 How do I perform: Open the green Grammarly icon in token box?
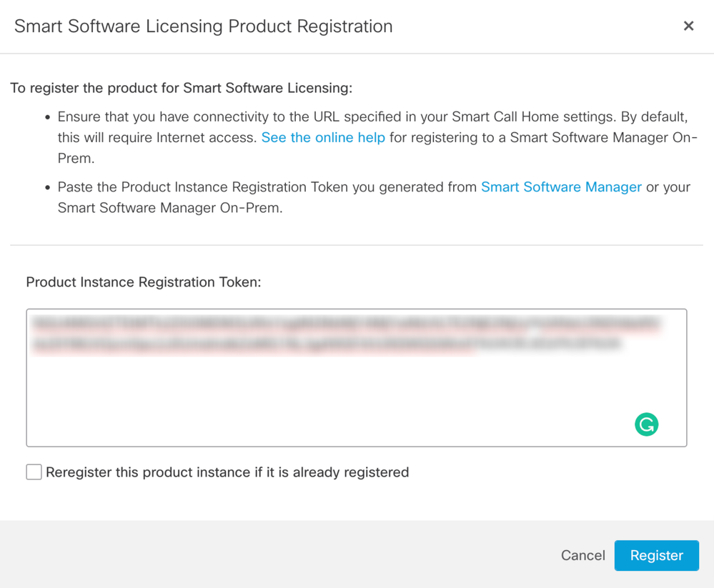[646, 424]
